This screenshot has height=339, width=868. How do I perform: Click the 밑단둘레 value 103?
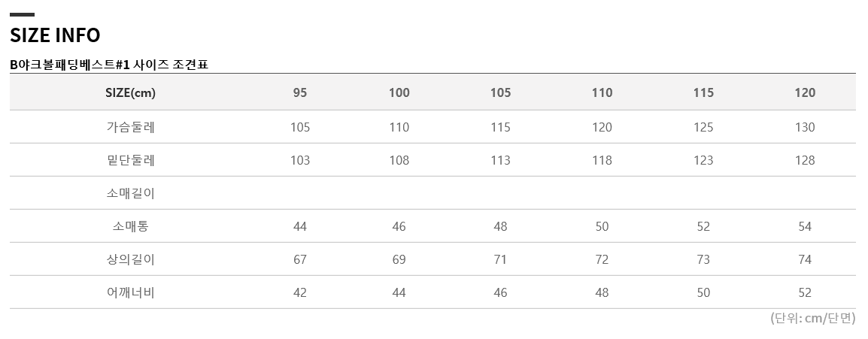(x=300, y=160)
